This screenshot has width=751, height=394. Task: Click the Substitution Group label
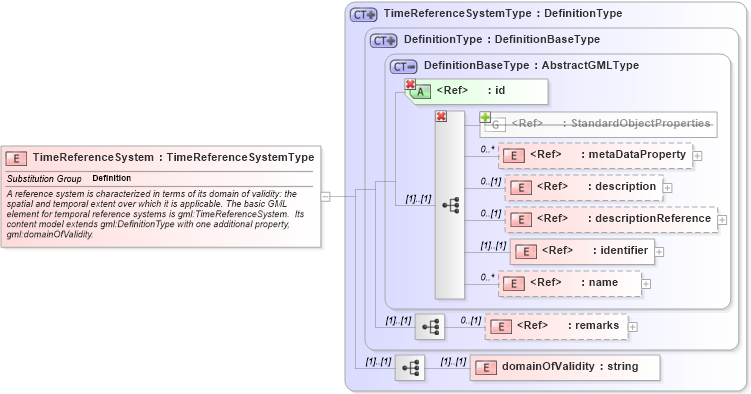(44, 179)
